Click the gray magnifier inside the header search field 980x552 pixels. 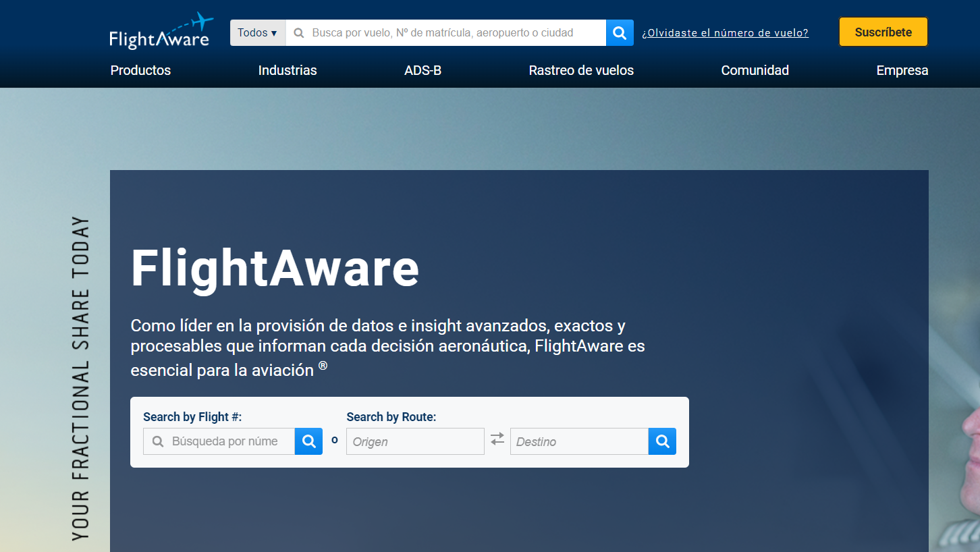(x=299, y=32)
